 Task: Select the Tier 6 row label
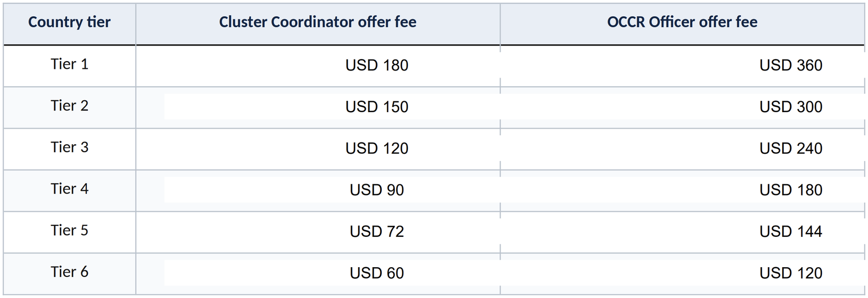(69, 272)
